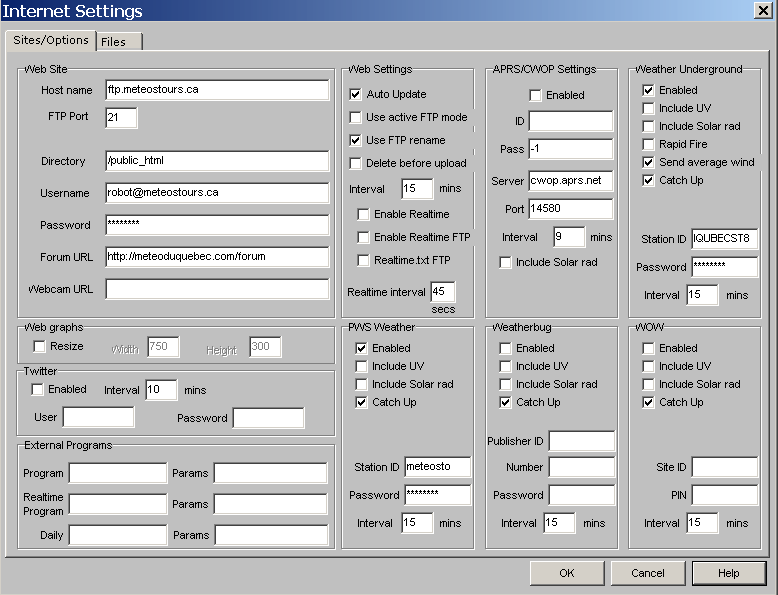Enable Realtime under Web Settings
Screen dimensions: 778x595
[363, 214]
